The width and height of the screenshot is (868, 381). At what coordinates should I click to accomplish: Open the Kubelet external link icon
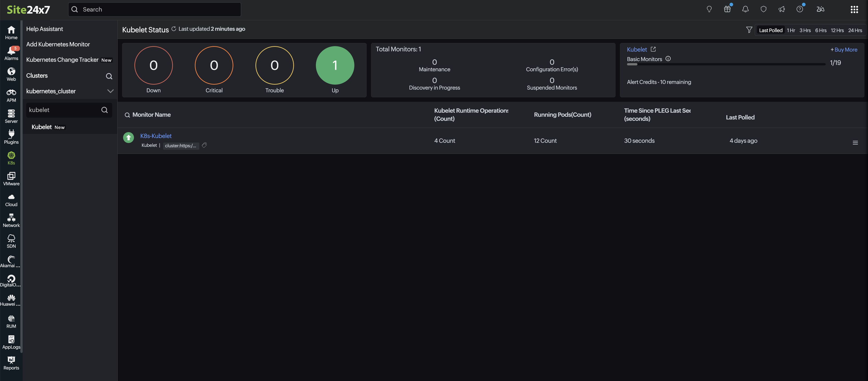coord(653,49)
